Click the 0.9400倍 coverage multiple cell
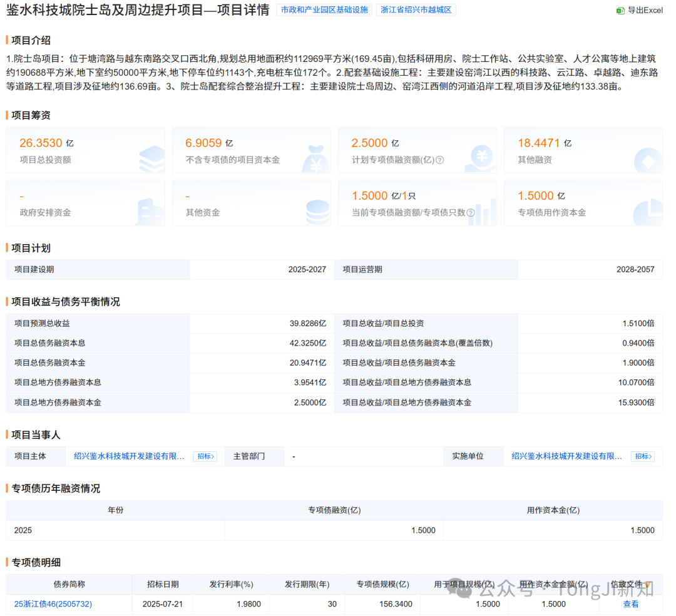The image size is (676, 616). point(590,343)
